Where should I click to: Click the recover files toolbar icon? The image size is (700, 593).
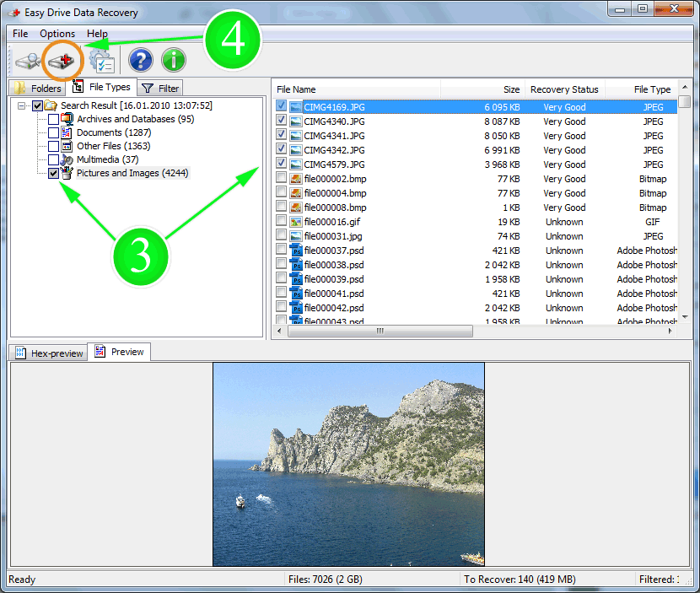[x=62, y=60]
